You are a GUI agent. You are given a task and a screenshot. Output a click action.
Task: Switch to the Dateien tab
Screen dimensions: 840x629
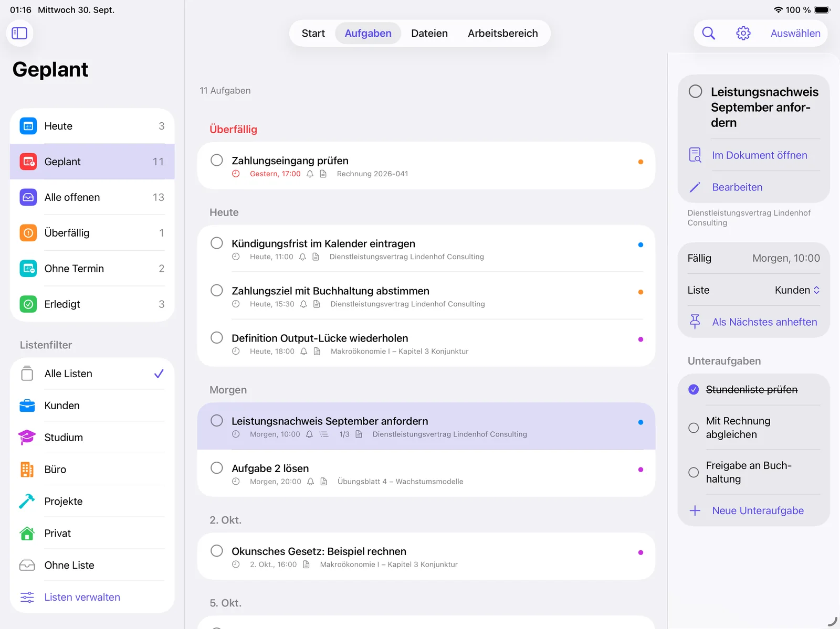[429, 33]
